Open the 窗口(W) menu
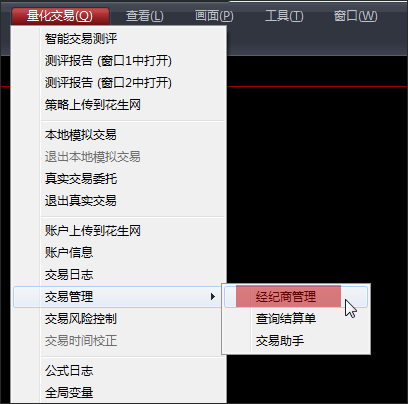This screenshot has width=408, height=404. click(x=355, y=16)
